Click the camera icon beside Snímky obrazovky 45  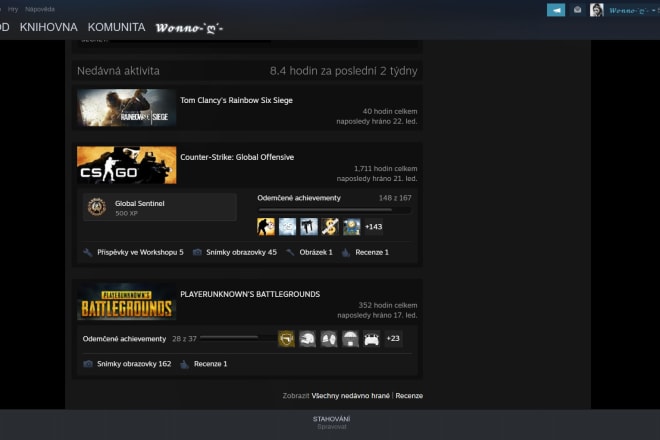click(197, 252)
